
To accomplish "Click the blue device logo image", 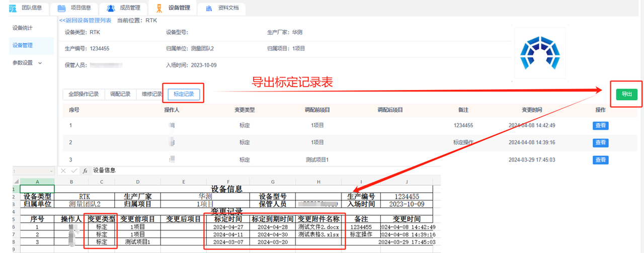I will click(x=539, y=53).
